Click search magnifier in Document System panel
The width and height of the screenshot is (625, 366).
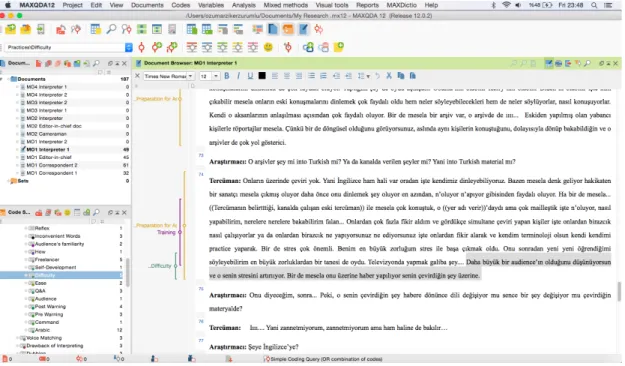[x=96, y=63]
